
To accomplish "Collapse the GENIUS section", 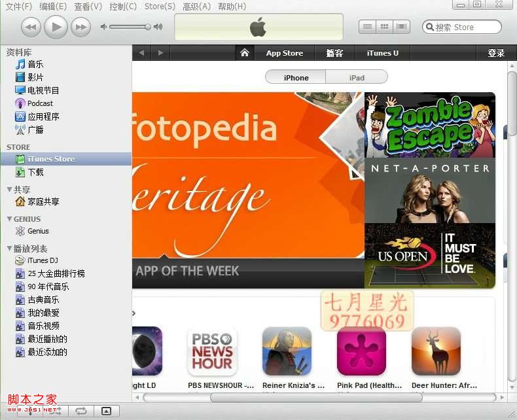I will click(9, 219).
